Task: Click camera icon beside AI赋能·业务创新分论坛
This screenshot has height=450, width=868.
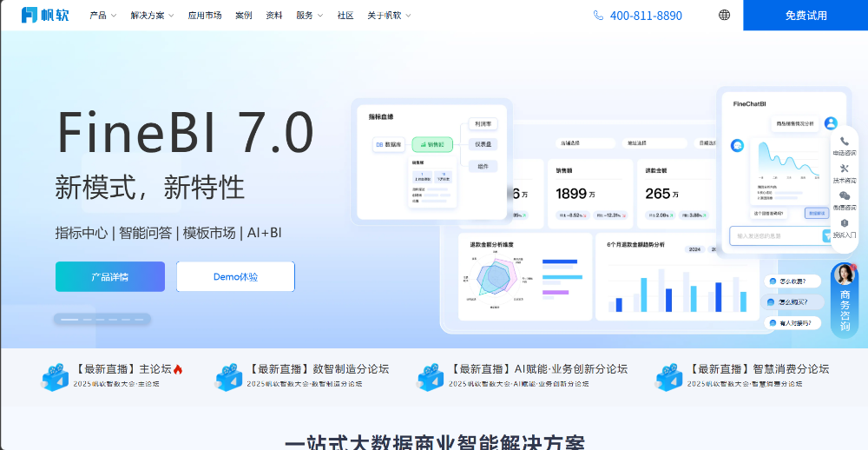Action: pos(431,377)
